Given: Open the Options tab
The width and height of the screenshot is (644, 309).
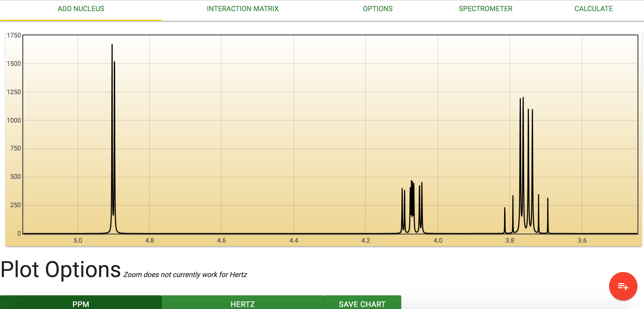Looking at the screenshot, I should 377,9.
